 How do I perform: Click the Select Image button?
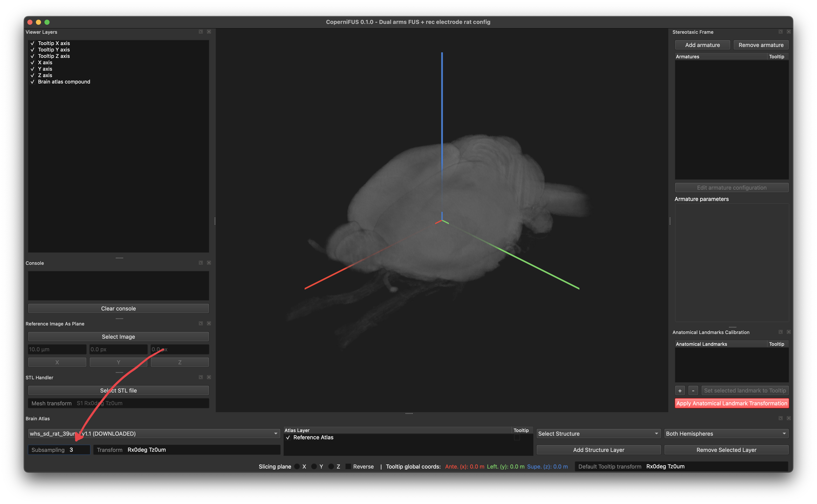(118, 337)
